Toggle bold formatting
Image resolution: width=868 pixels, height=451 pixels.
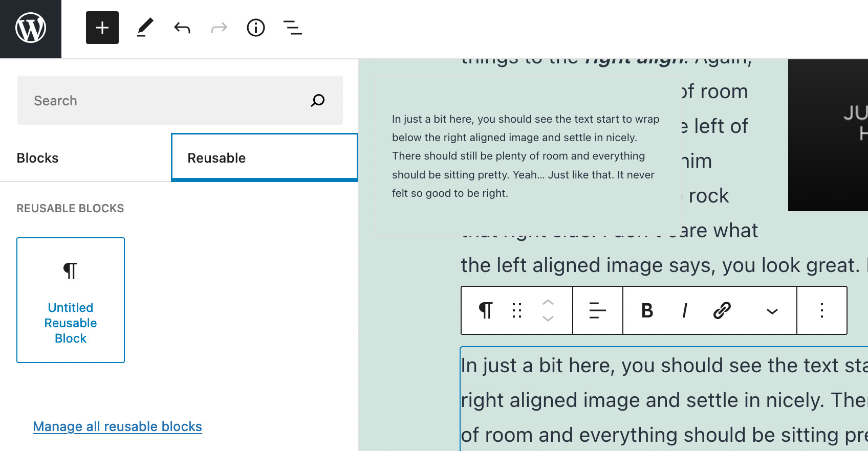pyautogui.click(x=647, y=310)
